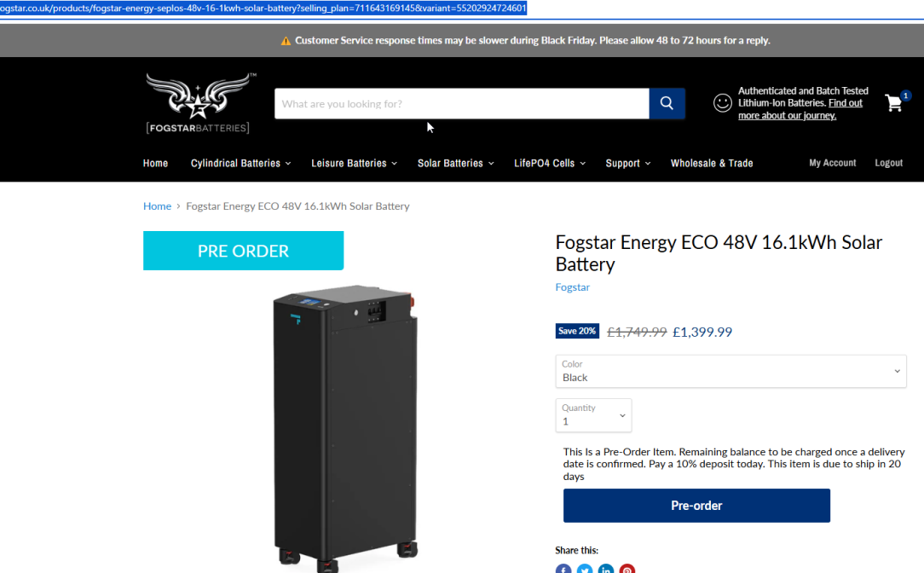The image size is (924, 573).
Task: Go to Wholesale & Trade page
Action: pyautogui.click(x=711, y=164)
